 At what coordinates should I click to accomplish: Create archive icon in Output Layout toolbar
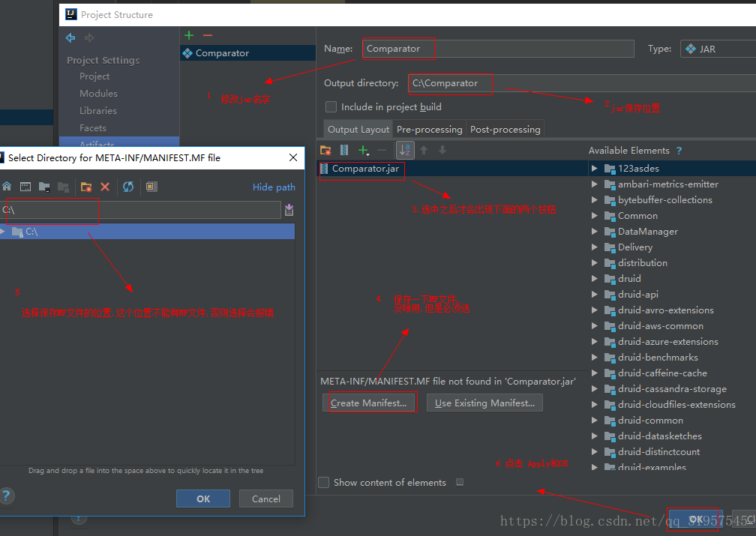(x=344, y=151)
